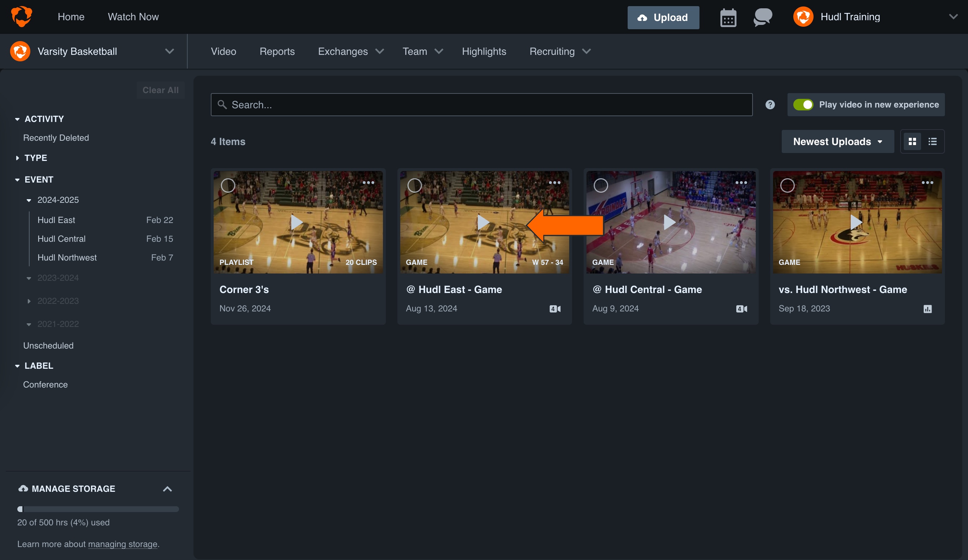Image resolution: width=968 pixels, height=560 pixels.
Task: Switch to the Reports tab
Action: point(277,51)
